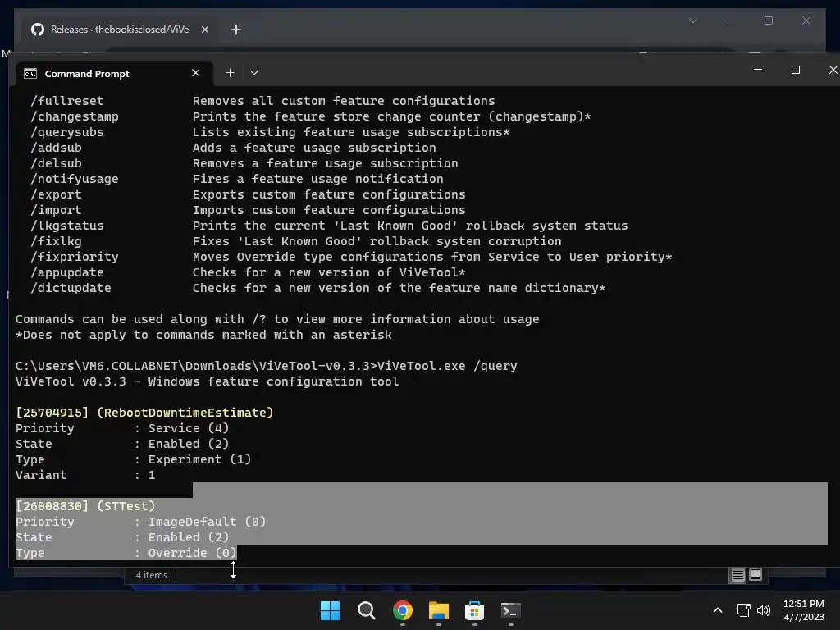Viewport: 840px width, 630px height.
Task: Open Microsoft Store from taskbar
Action: click(474, 610)
